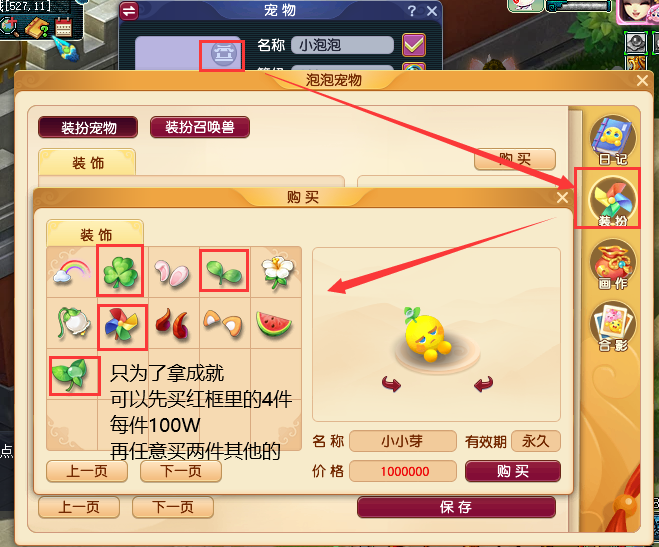The image size is (659, 547).
Task: Click the 保存 save button
Action: pos(456,507)
